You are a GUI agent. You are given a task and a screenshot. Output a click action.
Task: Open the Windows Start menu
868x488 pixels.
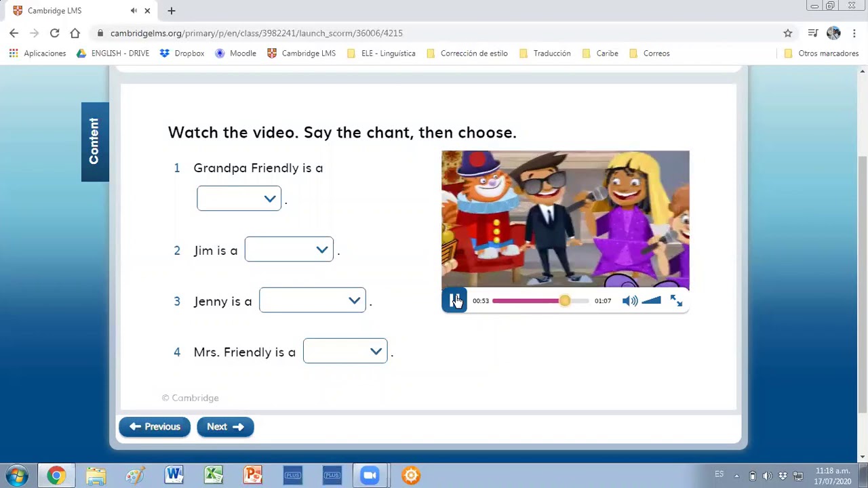[18, 475]
